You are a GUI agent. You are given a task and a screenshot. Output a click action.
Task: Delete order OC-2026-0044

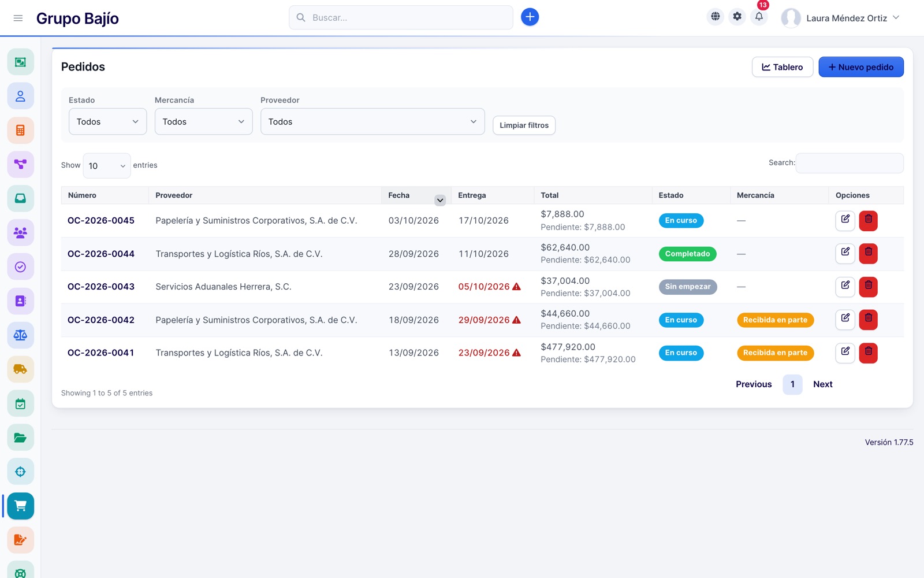[868, 253]
